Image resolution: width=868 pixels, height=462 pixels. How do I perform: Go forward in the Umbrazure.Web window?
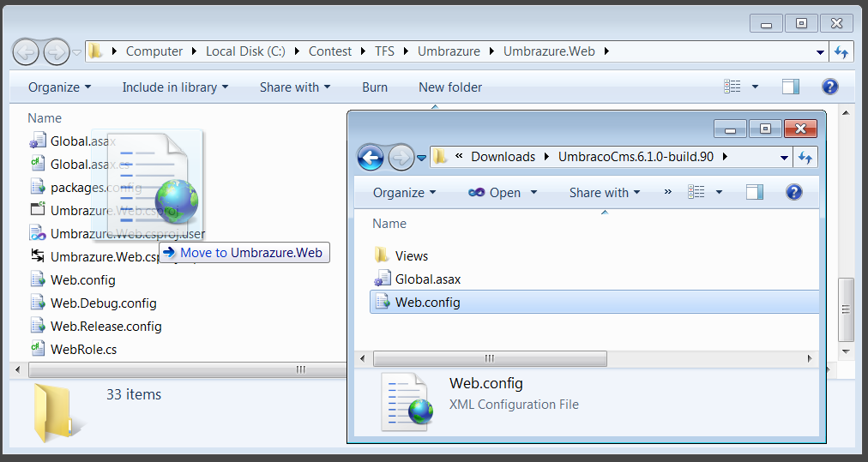pos(57,52)
